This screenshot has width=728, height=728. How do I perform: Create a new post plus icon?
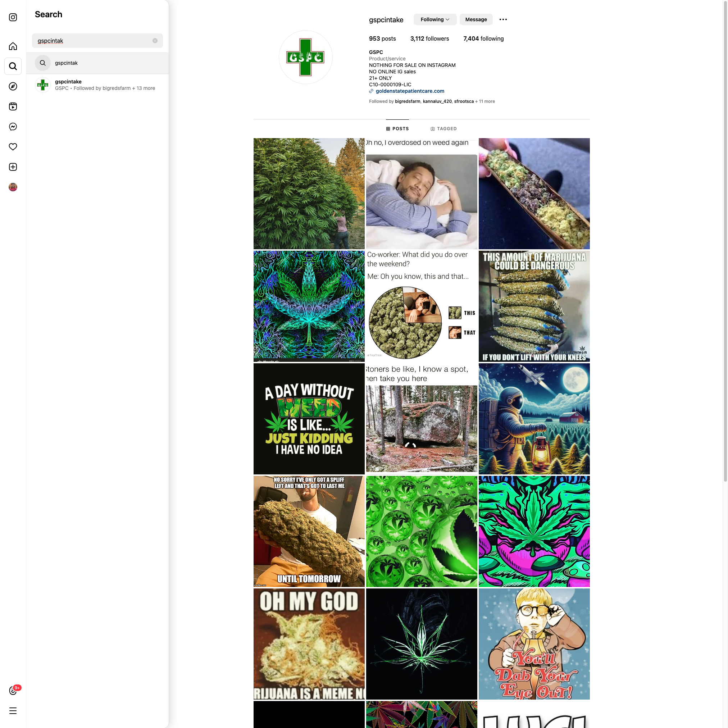pyautogui.click(x=13, y=167)
